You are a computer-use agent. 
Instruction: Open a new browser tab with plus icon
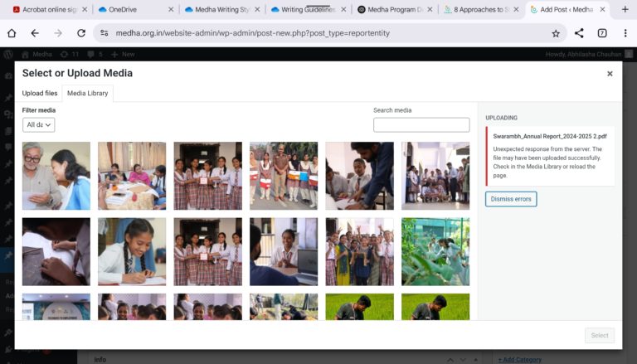[x=625, y=9]
